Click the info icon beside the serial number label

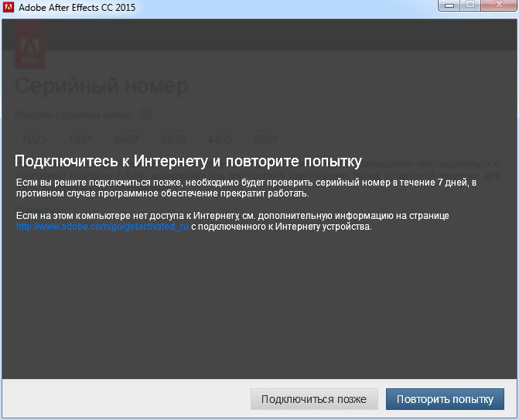[x=146, y=115]
